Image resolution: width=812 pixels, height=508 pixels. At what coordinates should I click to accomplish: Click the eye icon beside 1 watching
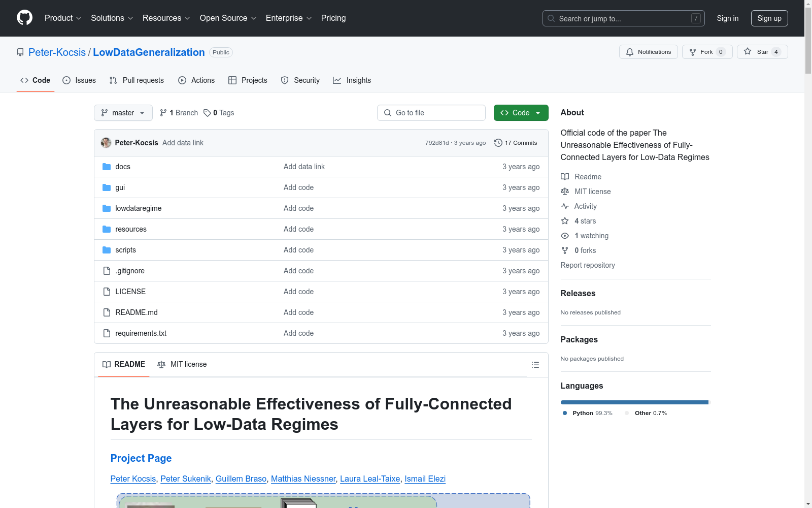pos(565,236)
